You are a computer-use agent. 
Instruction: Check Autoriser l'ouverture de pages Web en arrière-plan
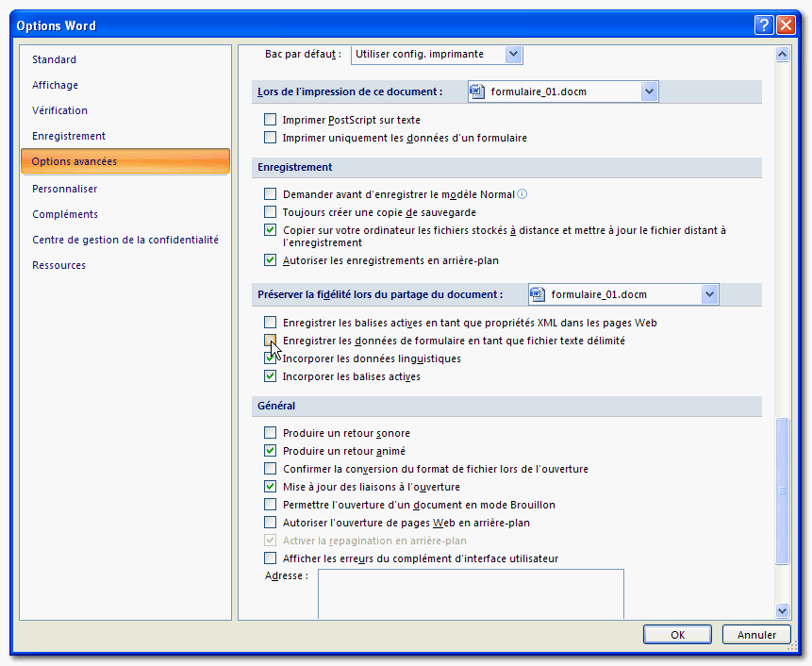(x=270, y=522)
